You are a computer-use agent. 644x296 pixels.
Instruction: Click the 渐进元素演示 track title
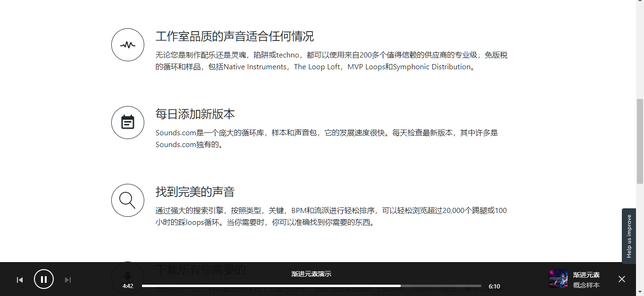[x=586, y=274]
